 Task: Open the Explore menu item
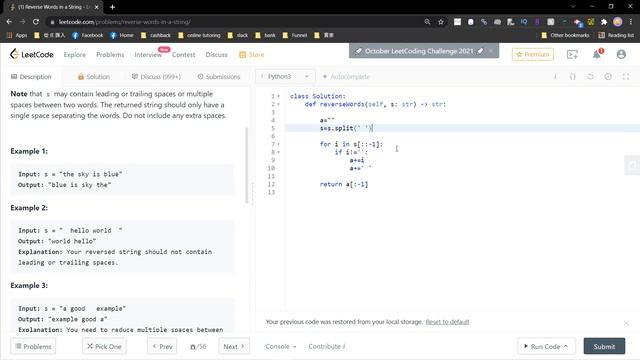point(75,55)
